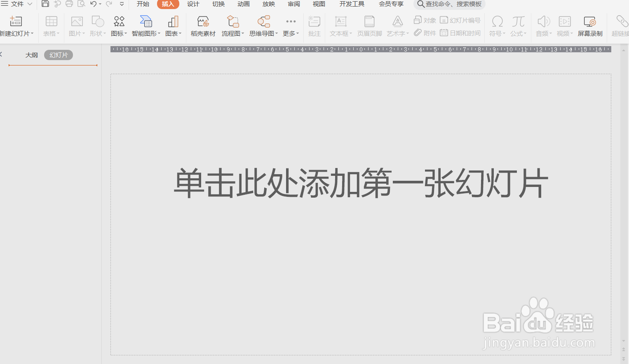Click the Print icon in quick access bar

pos(69,4)
